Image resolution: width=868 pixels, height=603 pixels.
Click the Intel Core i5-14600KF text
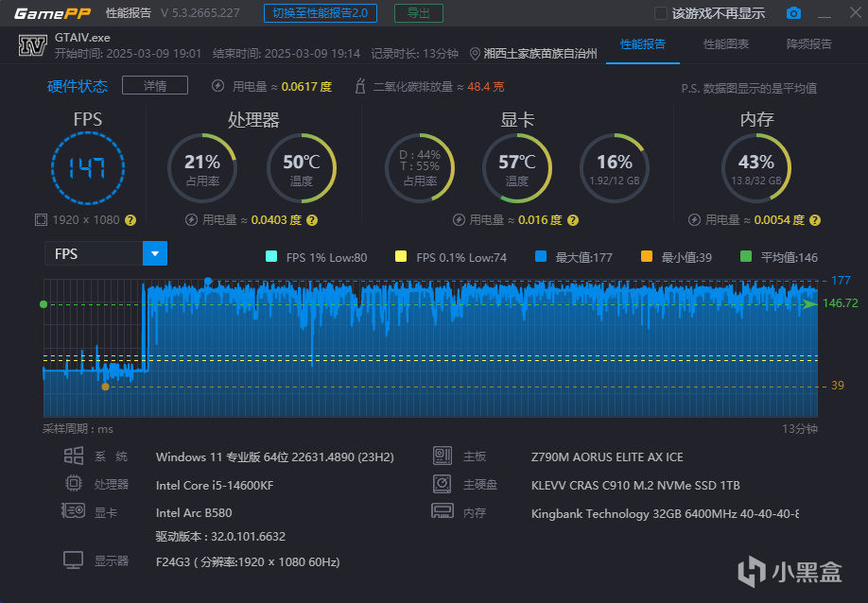pyautogui.click(x=215, y=485)
